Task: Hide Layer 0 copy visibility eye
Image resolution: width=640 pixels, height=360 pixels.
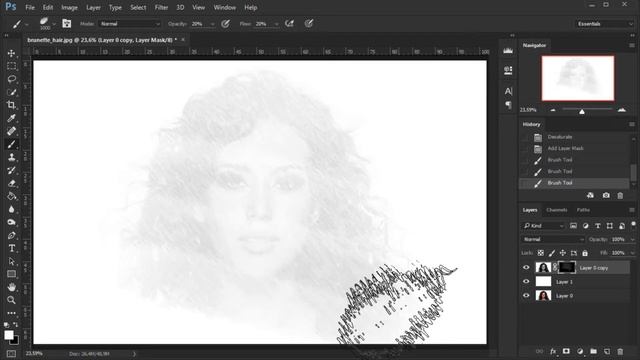Action: (x=526, y=268)
